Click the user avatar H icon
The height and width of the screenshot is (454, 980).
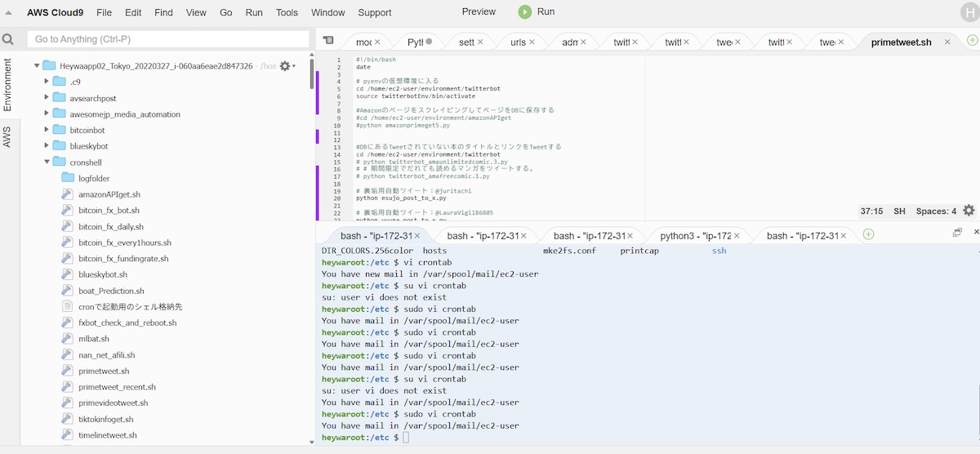pyautogui.click(x=969, y=12)
